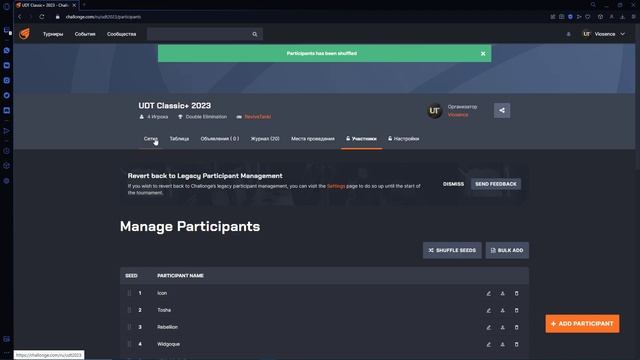
Task: Click the SHUFFLE SEEDS button
Action: pyautogui.click(x=452, y=250)
